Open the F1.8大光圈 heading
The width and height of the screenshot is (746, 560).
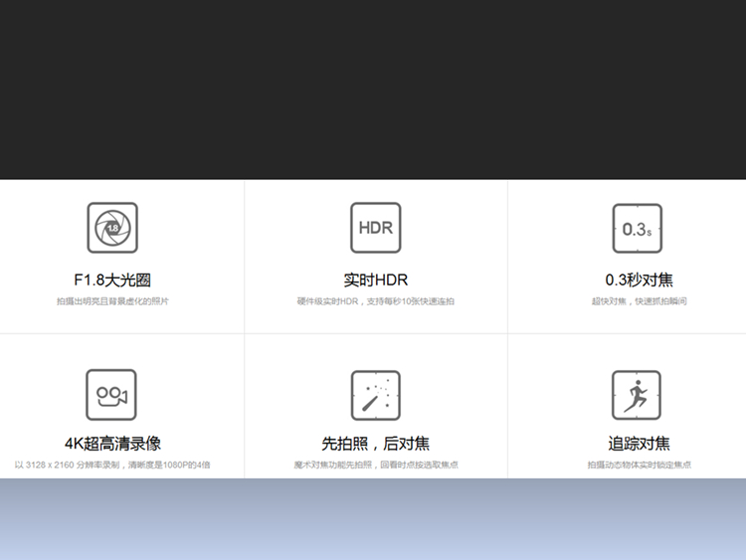pyautogui.click(x=112, y=280)
